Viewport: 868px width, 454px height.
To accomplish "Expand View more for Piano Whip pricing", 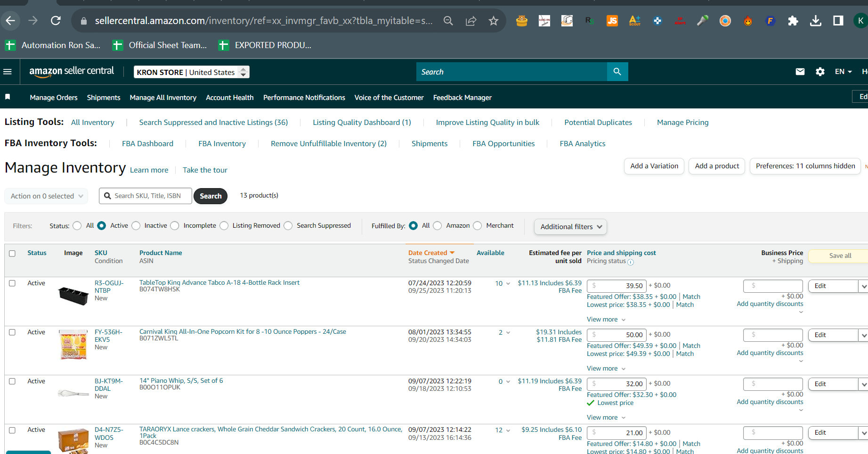I will pos(606,417).
